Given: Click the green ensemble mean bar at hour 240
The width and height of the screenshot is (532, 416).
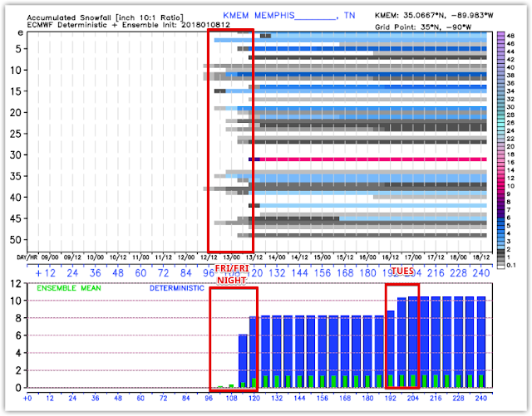Looking at the screenshot, I should [x=481, y=381].
